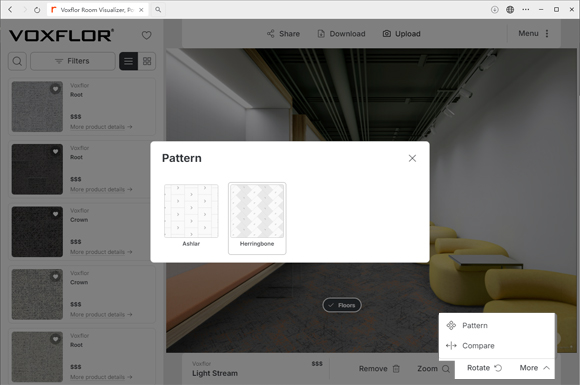Remove the Light Stream floor
Screen dimensions: 580x385
click(x=379, y=369)
